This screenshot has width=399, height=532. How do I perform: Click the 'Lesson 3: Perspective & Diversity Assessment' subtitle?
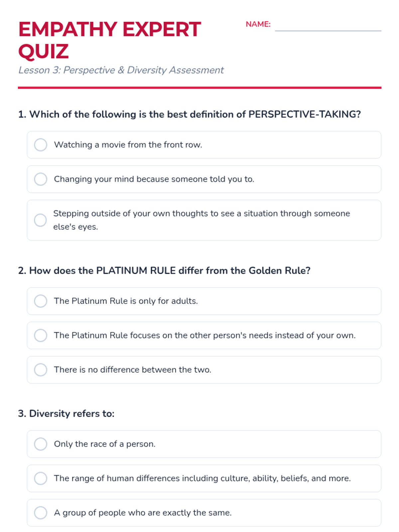[121, 70]
